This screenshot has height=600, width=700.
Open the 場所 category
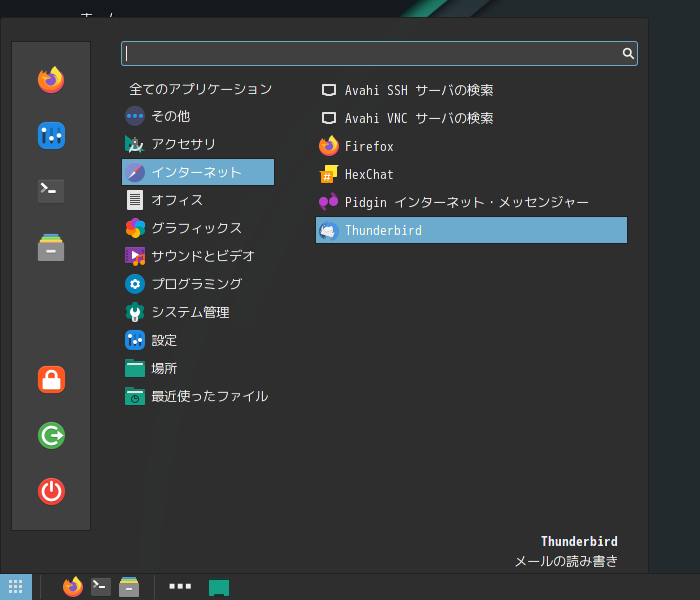pyautogui.click(x=198, y=368)
